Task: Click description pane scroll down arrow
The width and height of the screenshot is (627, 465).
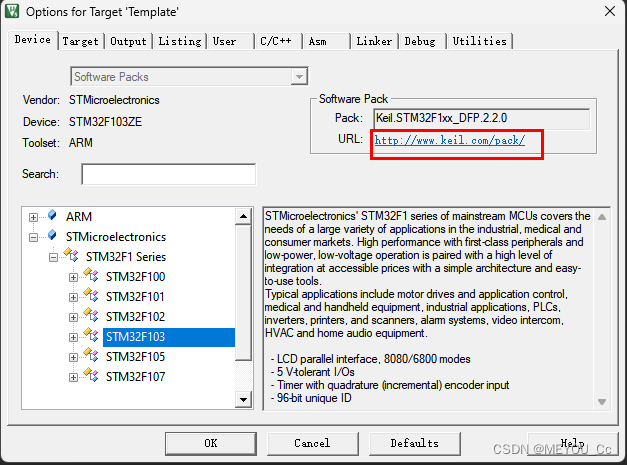Action: pyautogui.click(x=602, y=401)
